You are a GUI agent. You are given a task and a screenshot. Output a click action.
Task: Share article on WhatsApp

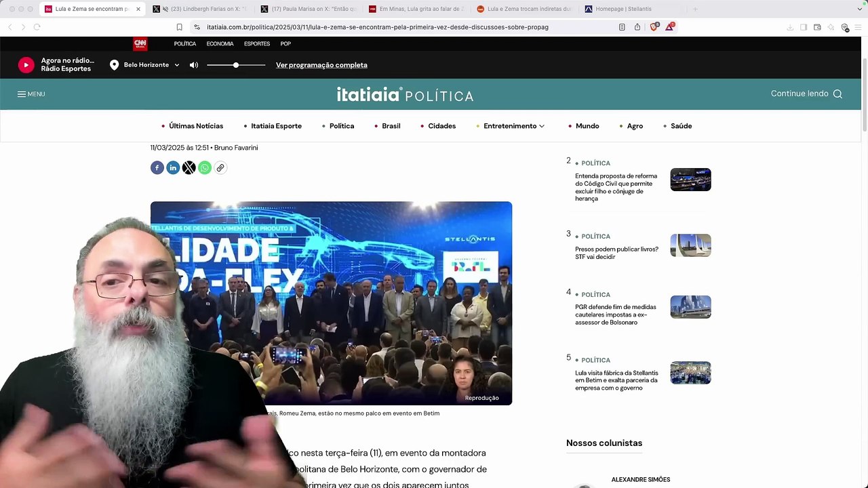pyautogui.click(x=204, y=167)
